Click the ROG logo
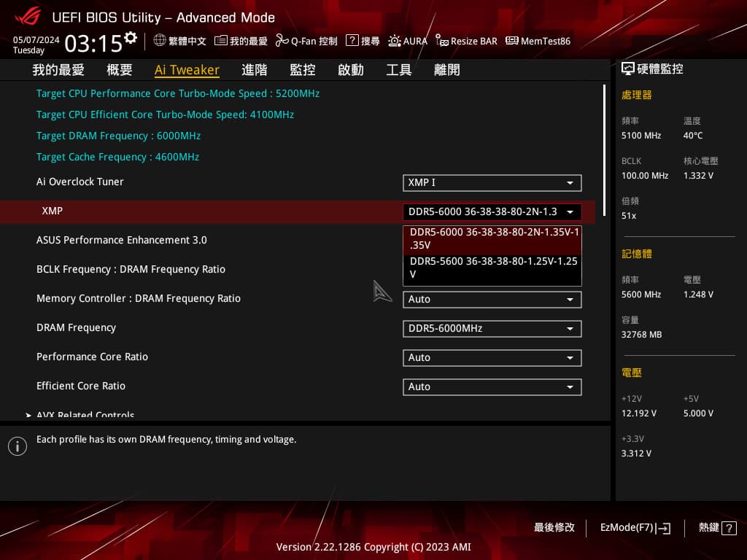This screenshot has width=747, height=560. pos(28,17)
